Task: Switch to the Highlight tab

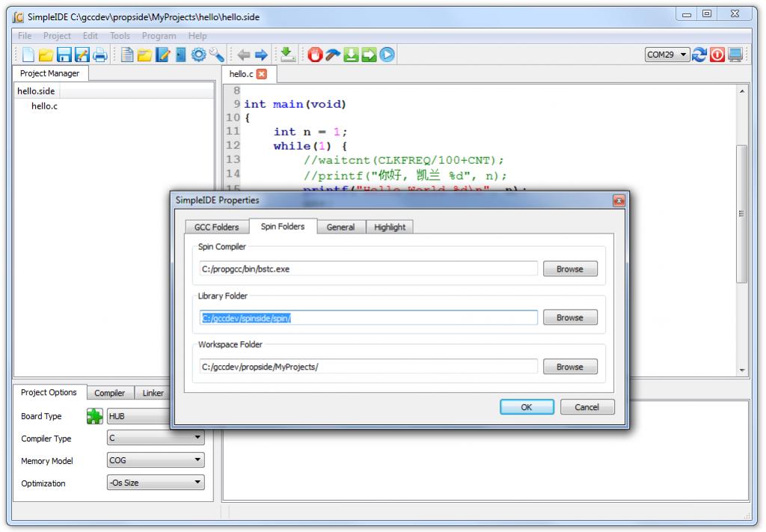Action: [x=389, y=227]
